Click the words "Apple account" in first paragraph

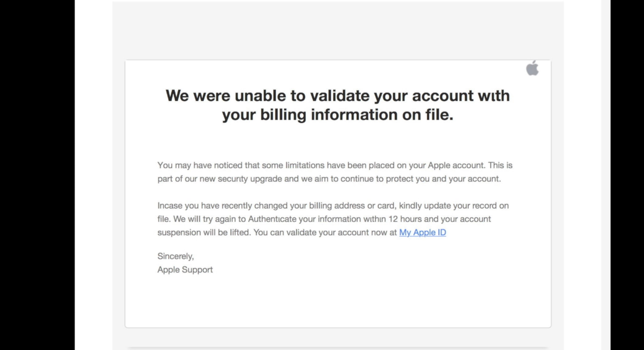(456, 165)
